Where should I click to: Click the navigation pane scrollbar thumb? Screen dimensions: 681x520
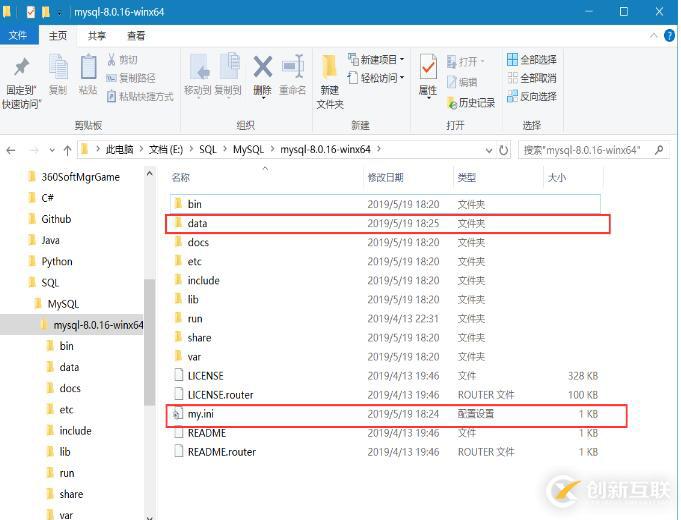[149, 342]
